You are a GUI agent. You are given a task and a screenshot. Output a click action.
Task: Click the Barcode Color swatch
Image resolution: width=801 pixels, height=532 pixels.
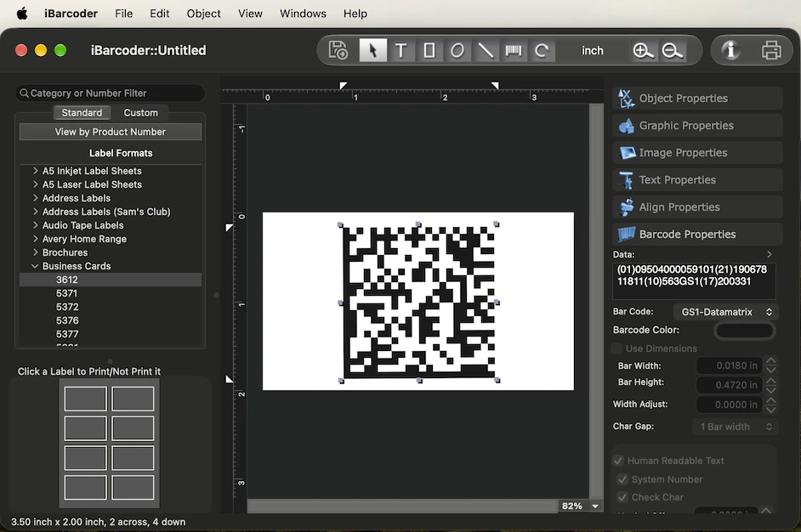tap(745, 331)
